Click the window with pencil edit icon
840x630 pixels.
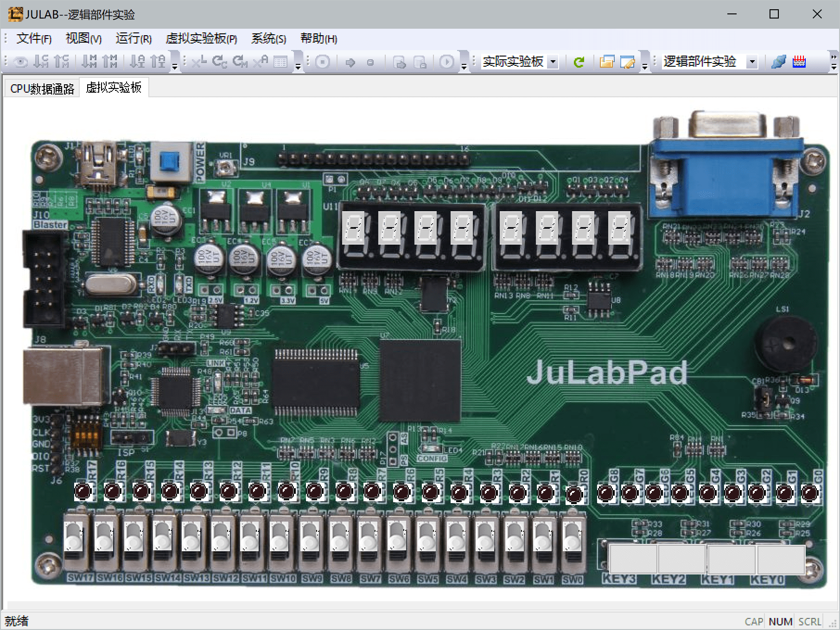pos(627,62)
